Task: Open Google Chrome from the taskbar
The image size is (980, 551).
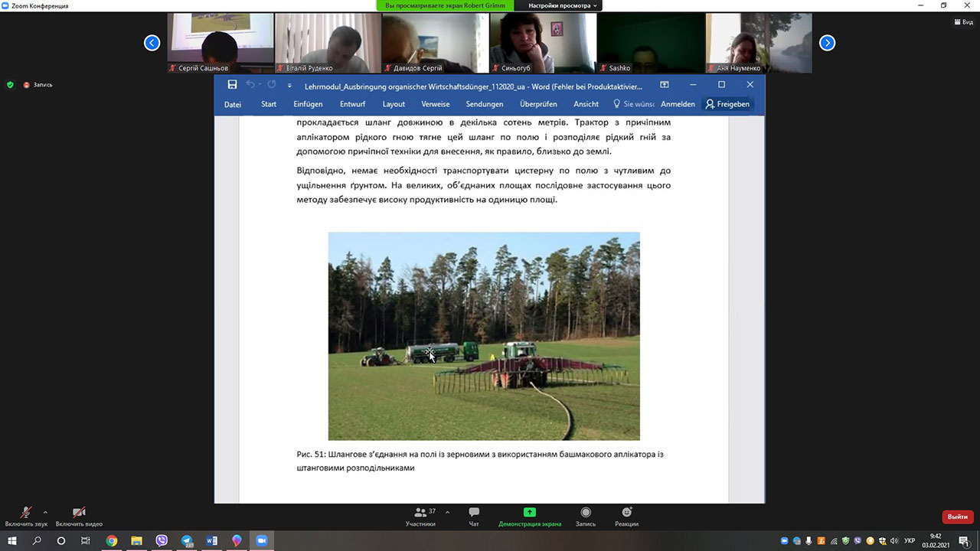Action: [x=112, y=540]
